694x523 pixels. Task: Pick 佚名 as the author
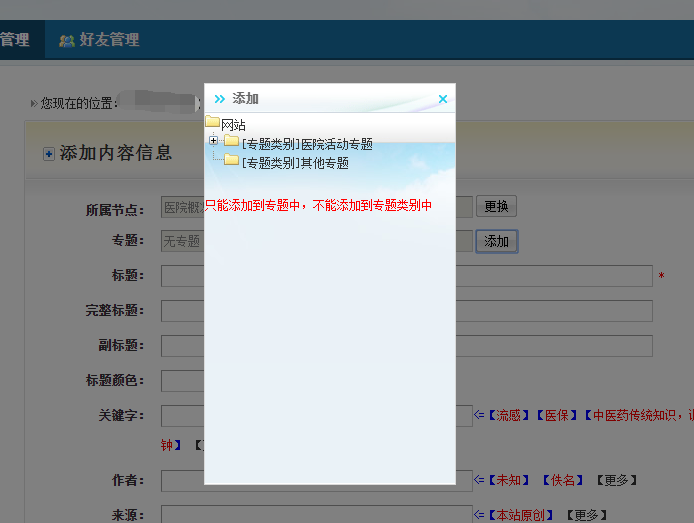563,481
